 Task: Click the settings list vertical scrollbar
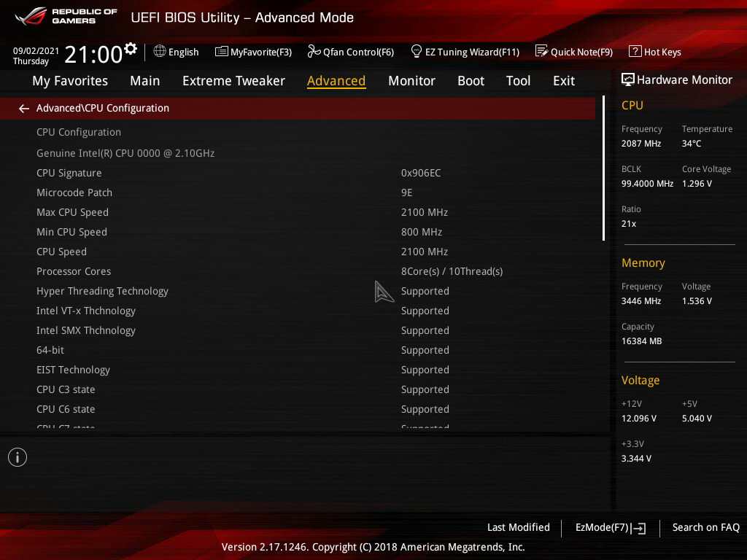coord(603,168)
